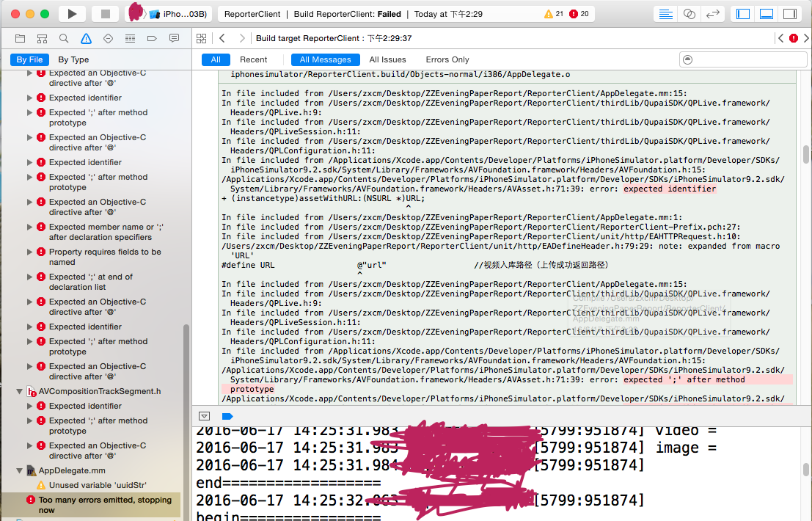
Task: Expand 'Expected member name or ;' issue
Action: [29, 227]
